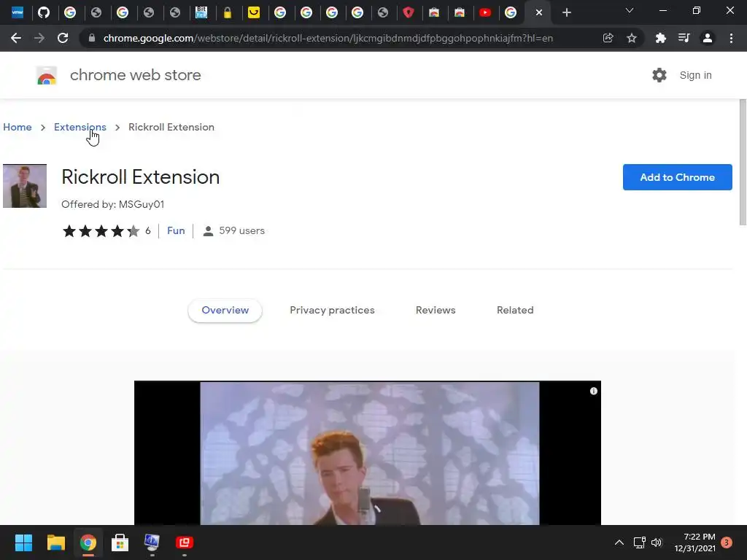
Task: Open the web store settings gear
Action: (659, 75)
